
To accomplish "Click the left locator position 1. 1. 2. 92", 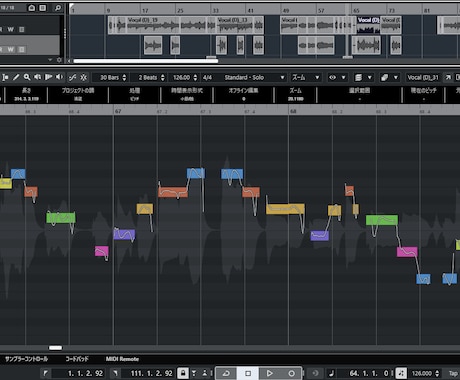I will 85,373.
